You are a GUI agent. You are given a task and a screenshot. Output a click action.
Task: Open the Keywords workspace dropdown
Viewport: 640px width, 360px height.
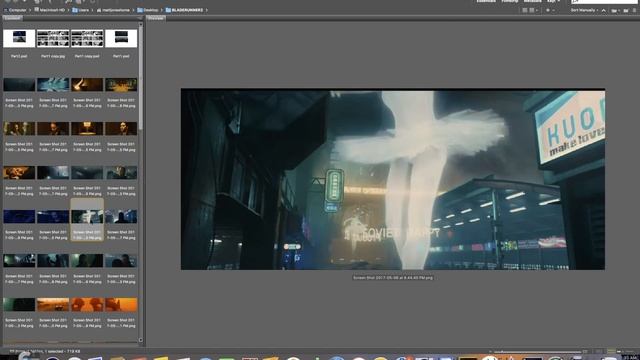coord(553,1)
